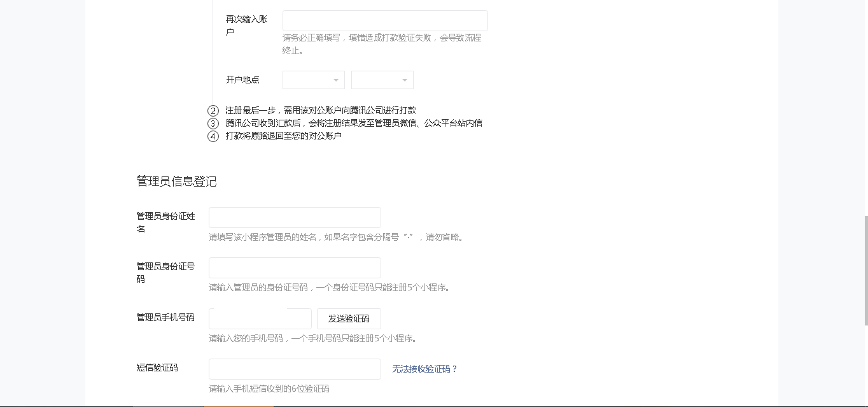Click the 打款将原路退回至您的对公账户 step text

coord(283,136)
